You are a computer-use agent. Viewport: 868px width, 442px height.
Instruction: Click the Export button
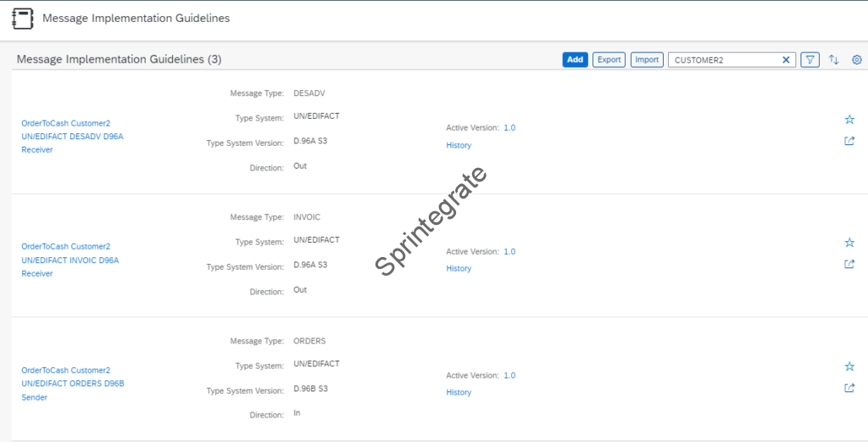point(609,60)
